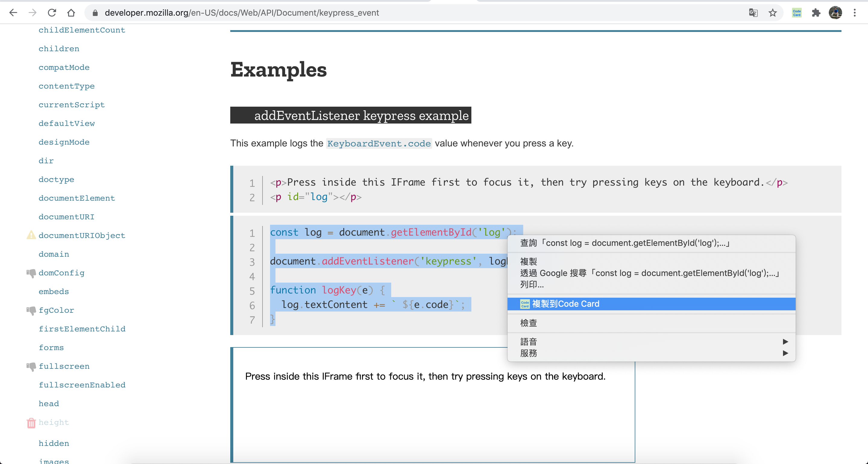Click the Google Translate icon in address bar
This screenshot has width=868, height=464.
click(x=753, y=13)
